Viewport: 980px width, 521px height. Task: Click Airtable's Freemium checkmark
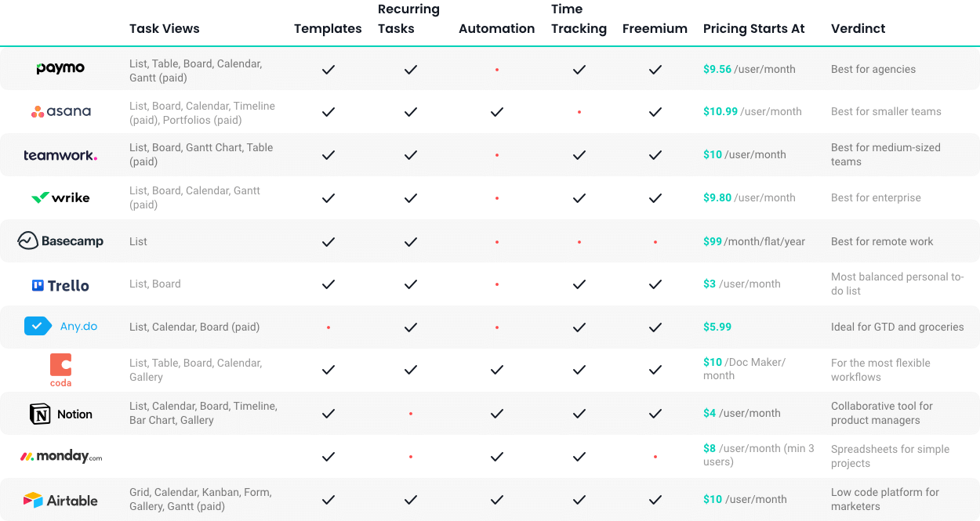pyautogui.click(x=655, y=500)
